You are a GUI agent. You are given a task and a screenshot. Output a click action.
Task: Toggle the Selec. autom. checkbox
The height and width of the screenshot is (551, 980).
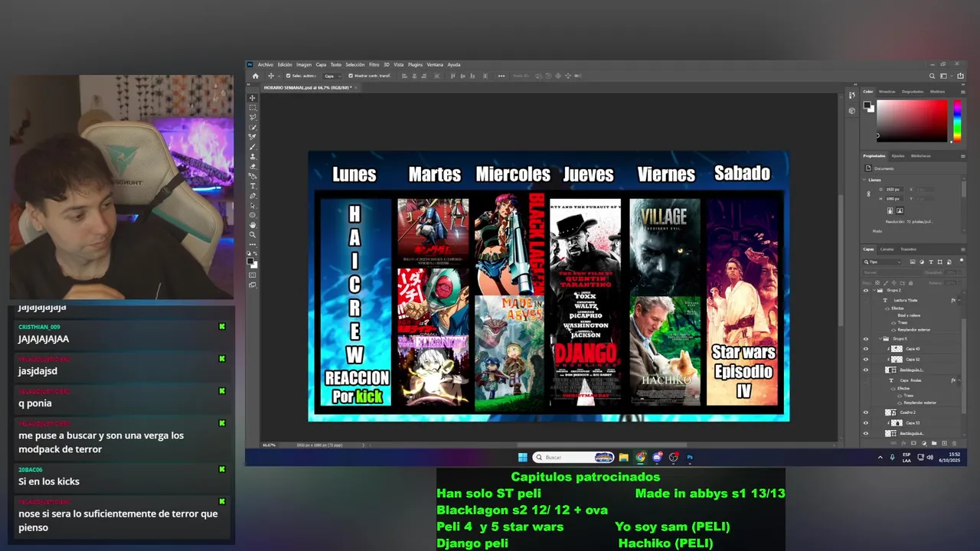click(289, 76)
